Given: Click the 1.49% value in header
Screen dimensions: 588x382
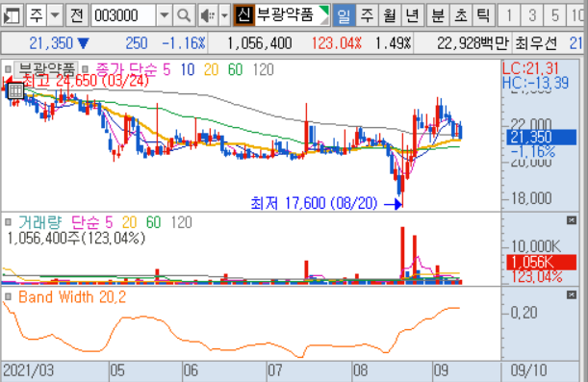Looking at the screenshot, I should click(x=393, y=43).
